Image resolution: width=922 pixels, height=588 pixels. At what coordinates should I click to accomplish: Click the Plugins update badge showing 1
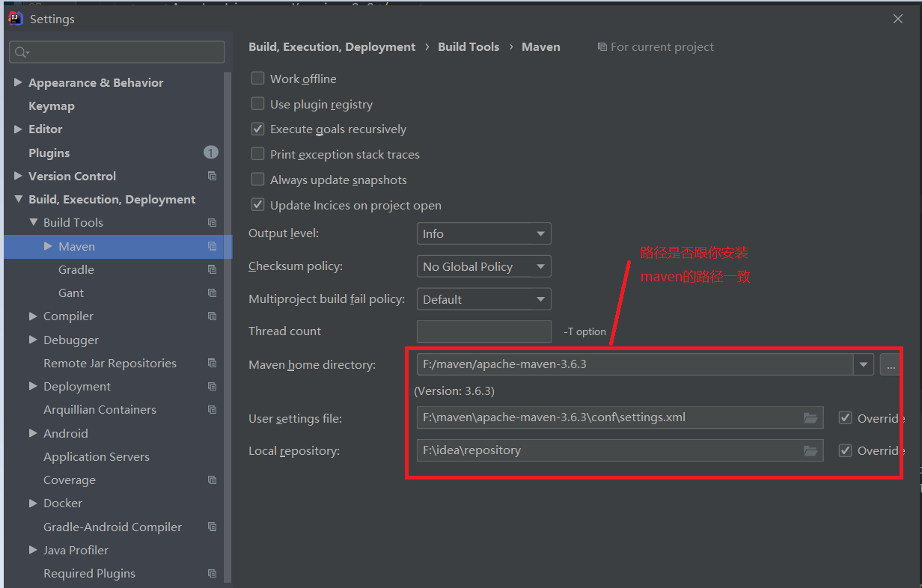(210, 153)
